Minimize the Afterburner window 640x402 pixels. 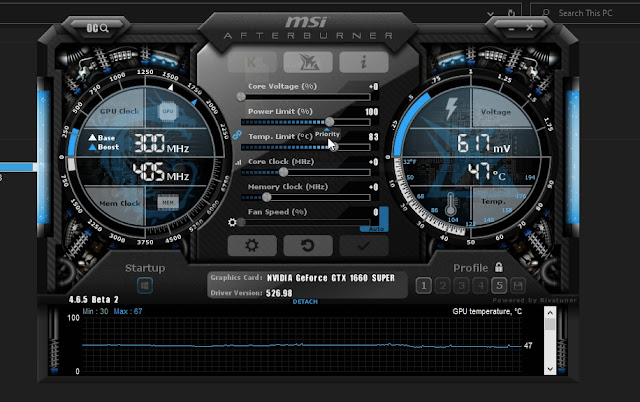511,29
